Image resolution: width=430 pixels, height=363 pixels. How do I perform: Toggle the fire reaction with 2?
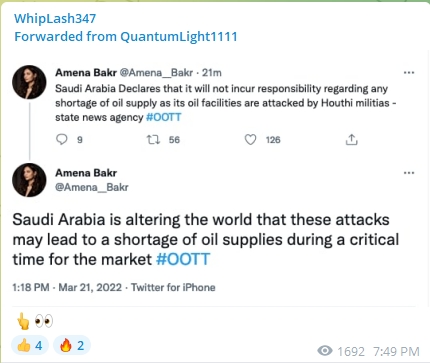(72, 345)
